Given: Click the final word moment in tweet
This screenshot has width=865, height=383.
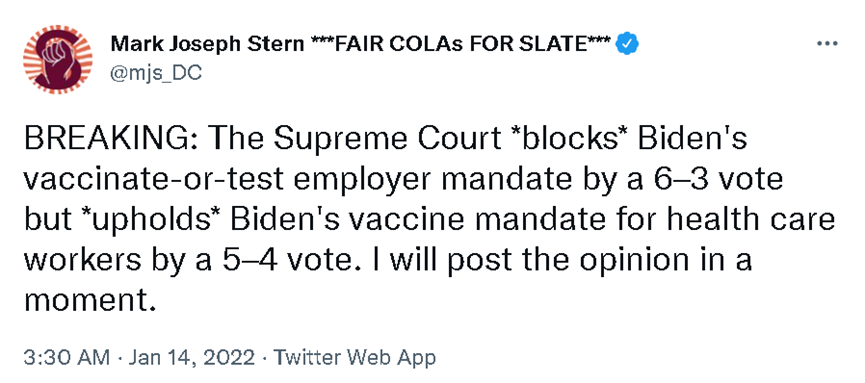Looking at the screenshot, I should click(x=86, y=301).
